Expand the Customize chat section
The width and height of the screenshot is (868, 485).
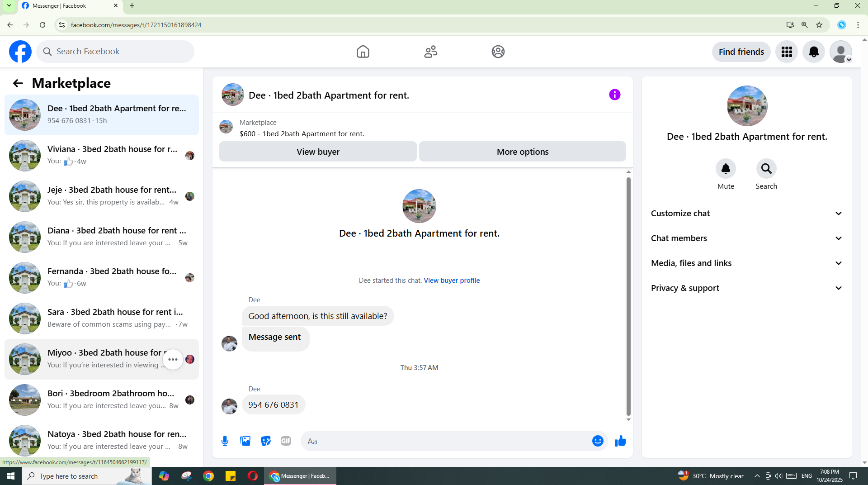coord(747,214)
